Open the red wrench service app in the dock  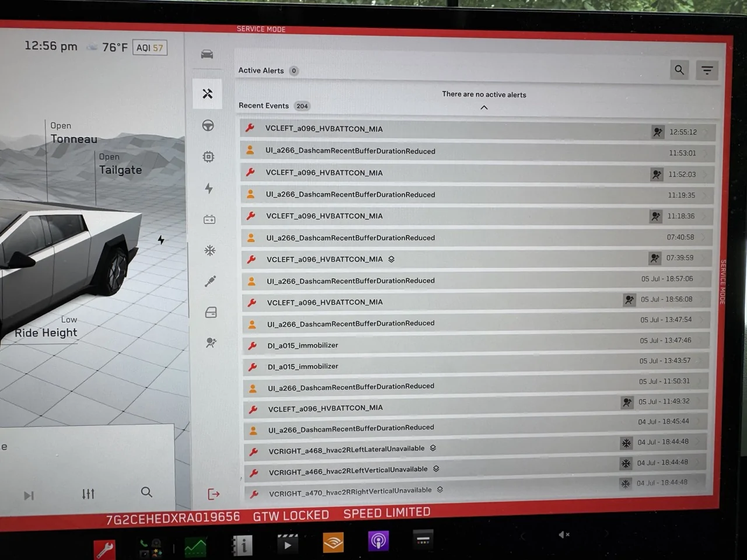coord(105,549)
